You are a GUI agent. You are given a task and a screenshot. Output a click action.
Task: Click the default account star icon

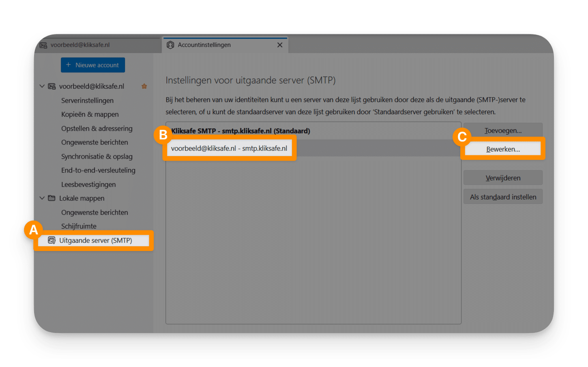click(x=144, y=86)
